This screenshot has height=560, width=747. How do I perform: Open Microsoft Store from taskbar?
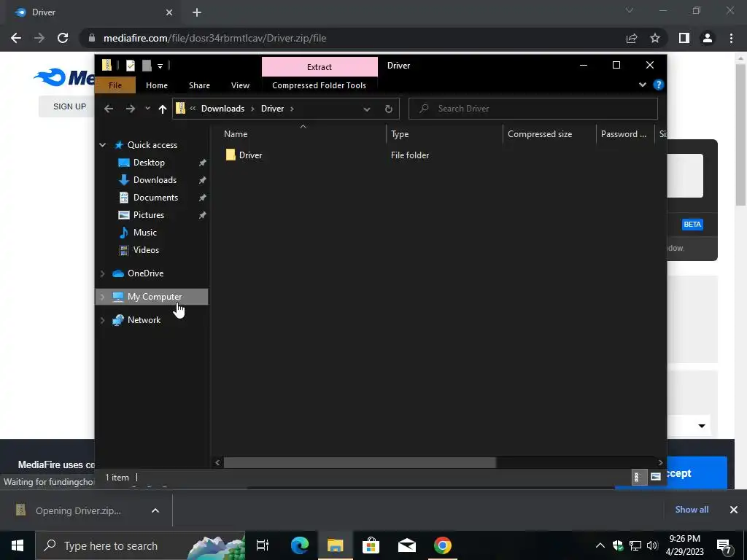point(371,545)
